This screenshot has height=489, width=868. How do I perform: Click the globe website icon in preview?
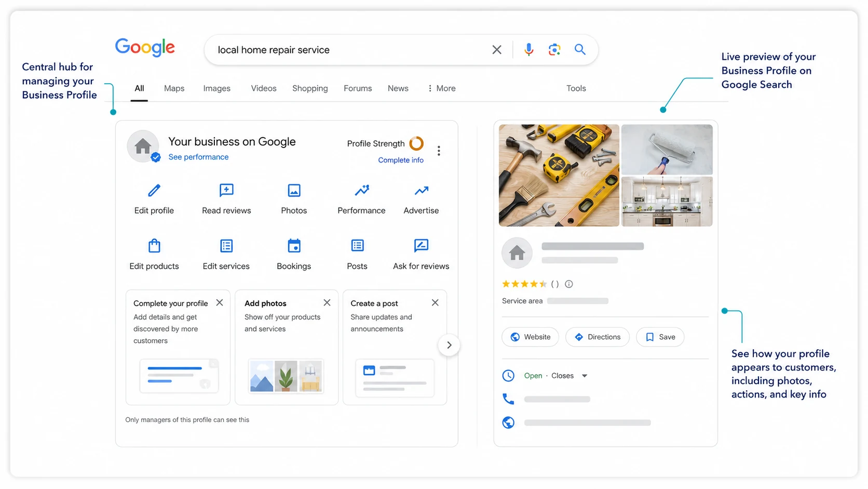coord(508,422)
